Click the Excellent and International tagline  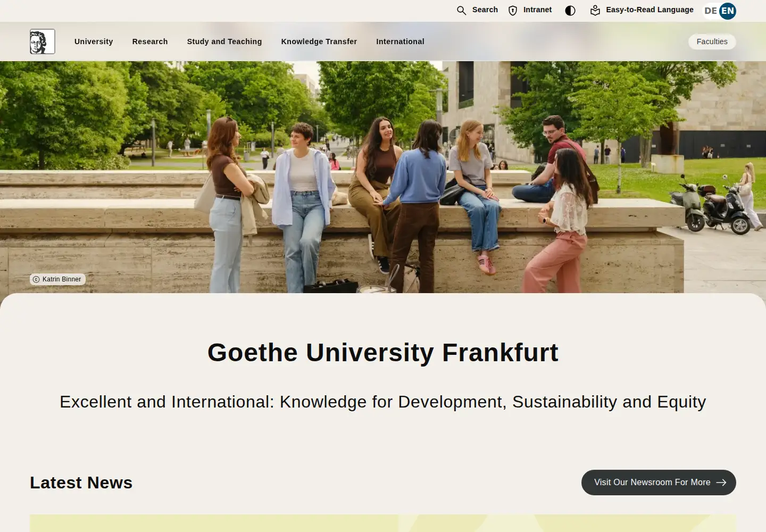[x=383, y=402]
